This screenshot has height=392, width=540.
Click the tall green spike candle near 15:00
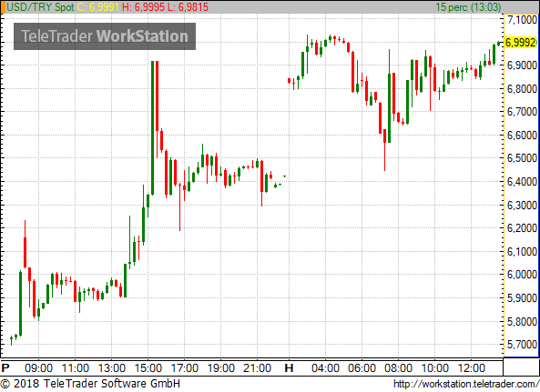click(153, 128)
